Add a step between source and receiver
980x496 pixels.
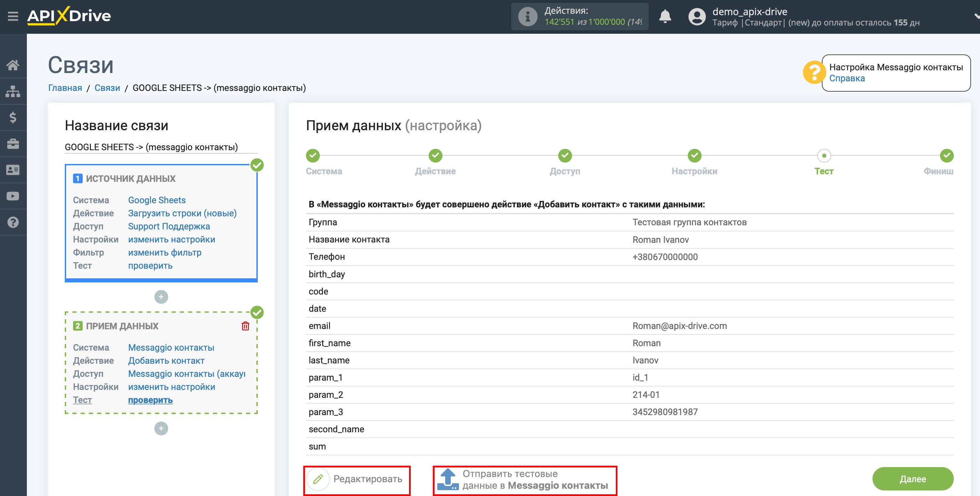(161, 297)
